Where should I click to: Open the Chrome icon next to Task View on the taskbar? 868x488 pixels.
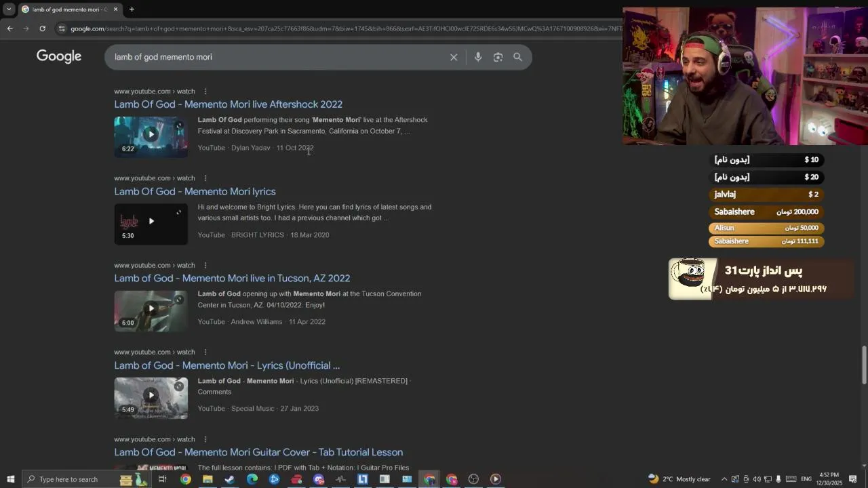185,479
